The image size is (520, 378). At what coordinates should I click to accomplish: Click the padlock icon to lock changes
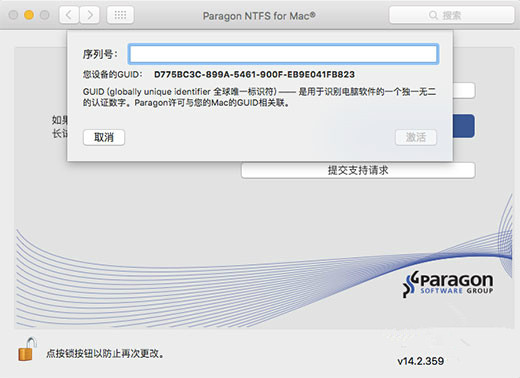27,349
